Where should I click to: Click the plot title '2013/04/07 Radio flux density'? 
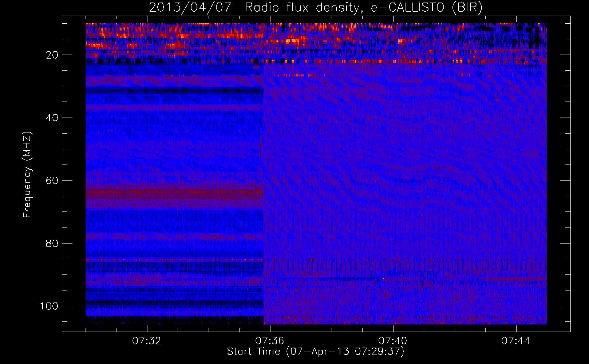[315, 8]
